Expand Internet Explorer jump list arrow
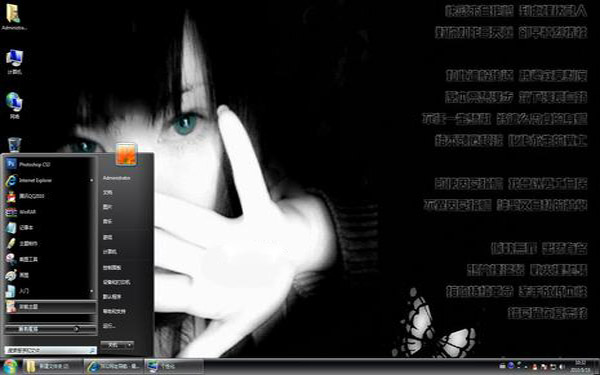The width and height of the screenshot is (600, 375). pyautogui.click(x=91, y=180)
